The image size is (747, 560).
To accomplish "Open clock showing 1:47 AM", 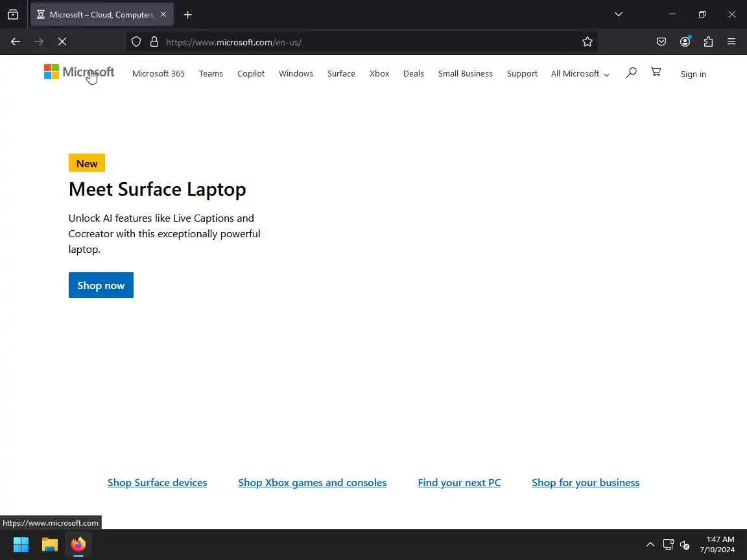I will [x=717, y=544].
